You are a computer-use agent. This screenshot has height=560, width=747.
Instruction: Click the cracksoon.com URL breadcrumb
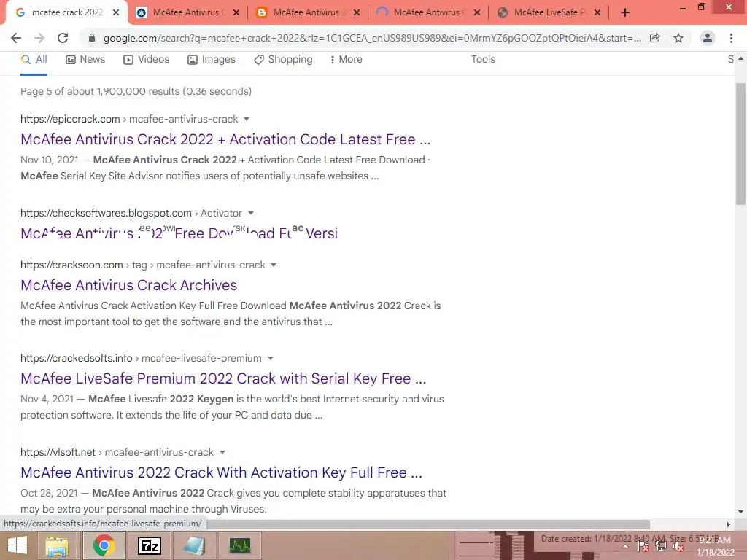point(142,265)
